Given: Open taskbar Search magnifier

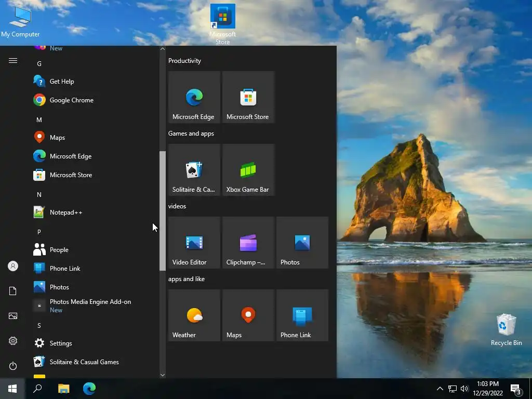Looking at the screenshot, I should [37, 389].
